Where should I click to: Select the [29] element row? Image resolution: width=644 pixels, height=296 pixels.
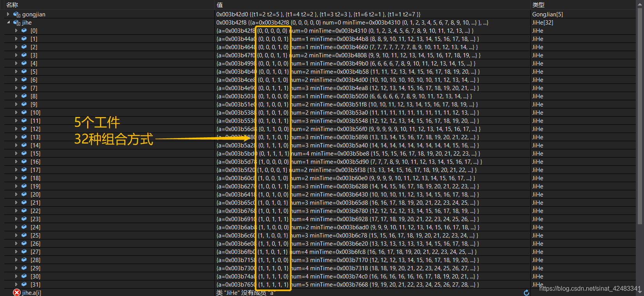tap(320, 268)
